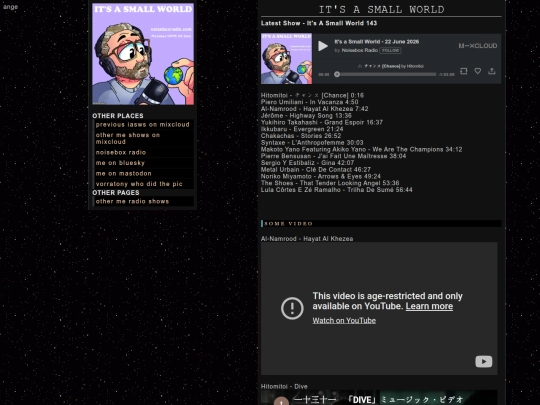Open the Hitomitoi Dive video title bar
Image resolution: width=540 pixels, height=405 pixels.
[x=378, y=399]
